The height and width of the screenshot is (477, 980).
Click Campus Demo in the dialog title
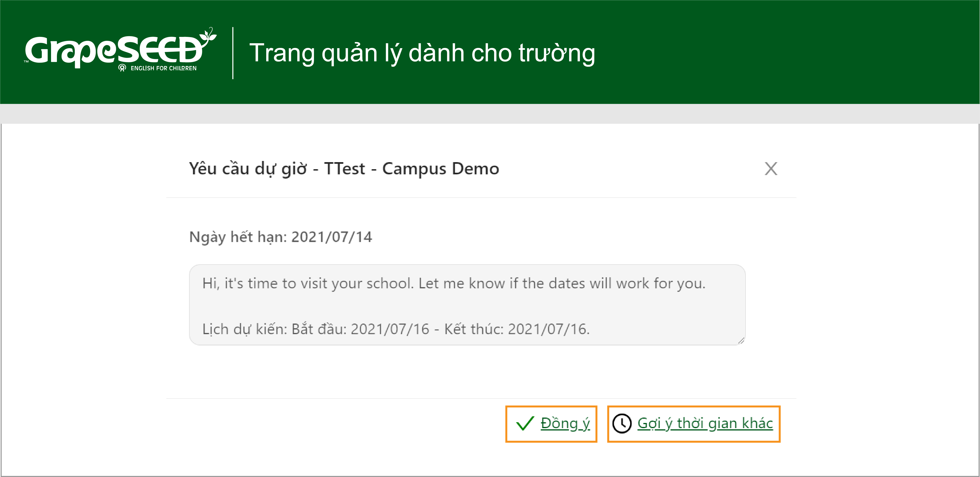click(440, 169)
